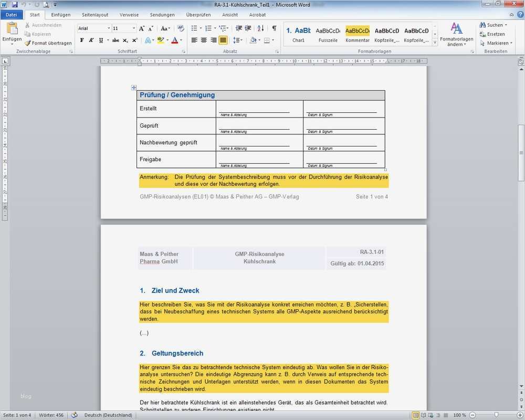Toggle italic (K) formatting
525x420 pixels.
(x=91, y=40)
